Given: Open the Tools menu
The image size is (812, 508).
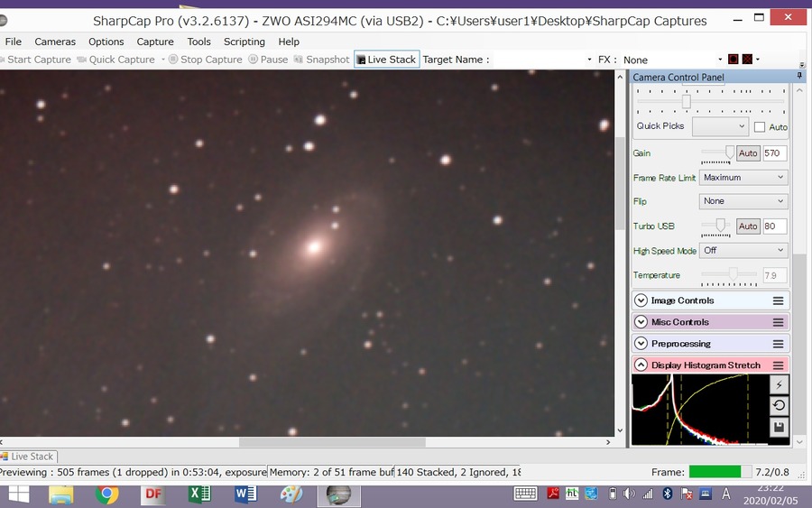Looking at the screenshot, I should pyautogui.click(x=198, y=42).
